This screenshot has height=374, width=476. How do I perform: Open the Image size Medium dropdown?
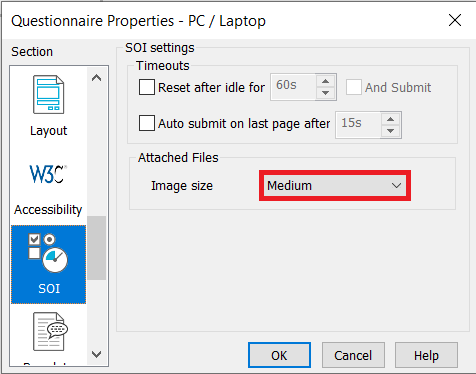[x=335, y=186]
